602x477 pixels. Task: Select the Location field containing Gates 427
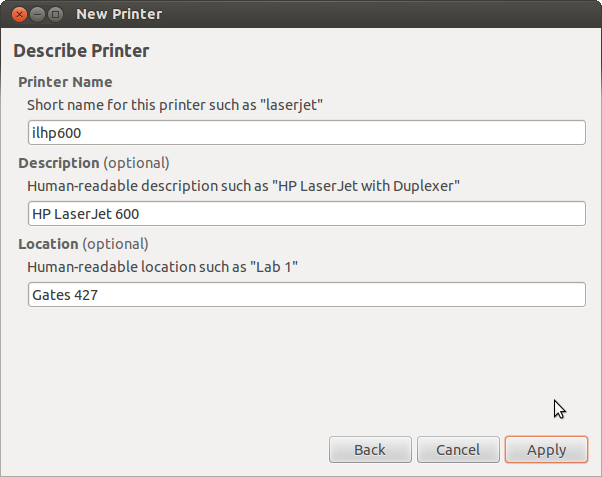pos(306,295)
